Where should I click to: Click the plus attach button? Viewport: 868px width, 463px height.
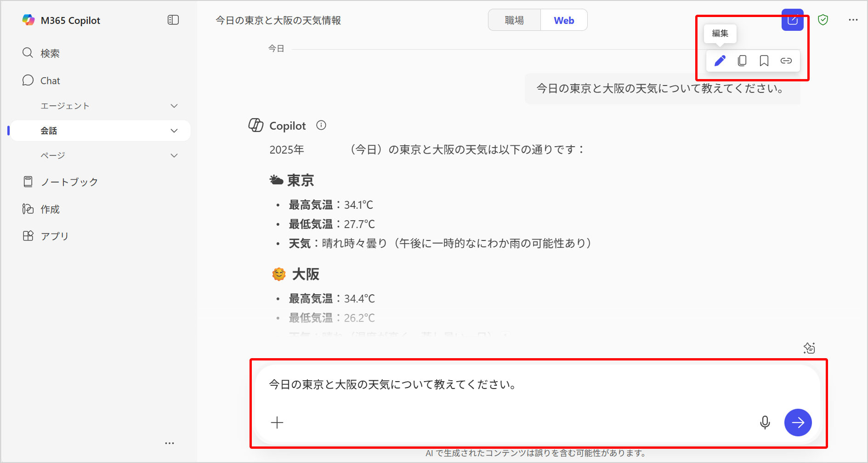pyautogui.click(x=277, y=423)
